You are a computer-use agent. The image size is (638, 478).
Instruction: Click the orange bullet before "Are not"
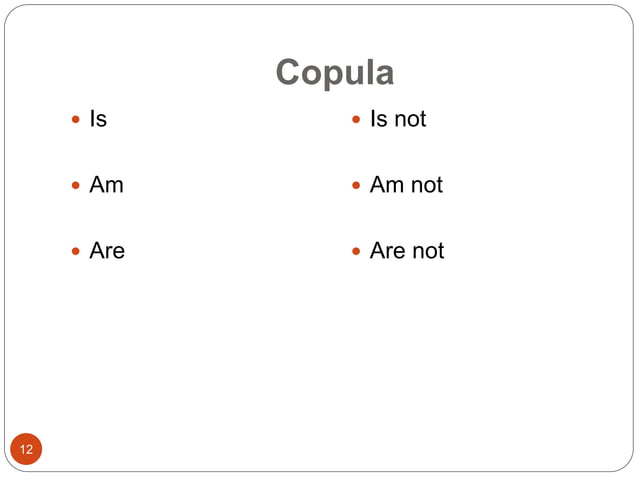(x=356, y=251)
